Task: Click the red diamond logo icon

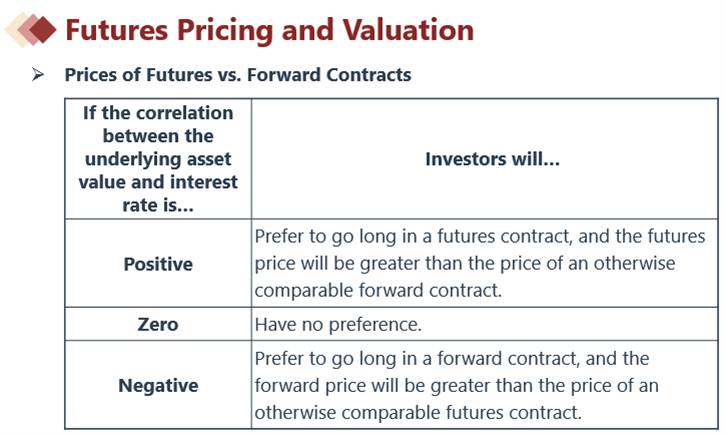Action: coord(31,30)
